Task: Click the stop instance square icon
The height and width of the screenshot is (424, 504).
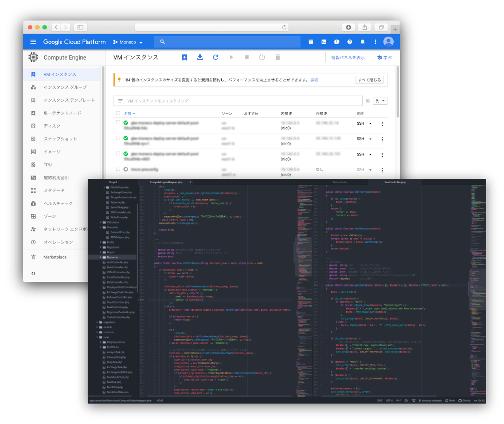Action: click(246, 57)
